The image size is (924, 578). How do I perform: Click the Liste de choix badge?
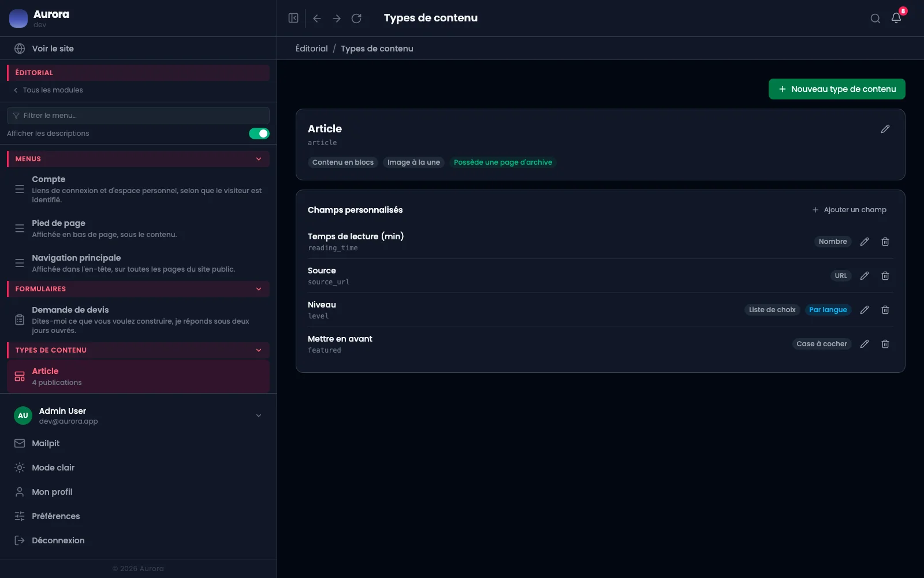click(x=772, y=310)
